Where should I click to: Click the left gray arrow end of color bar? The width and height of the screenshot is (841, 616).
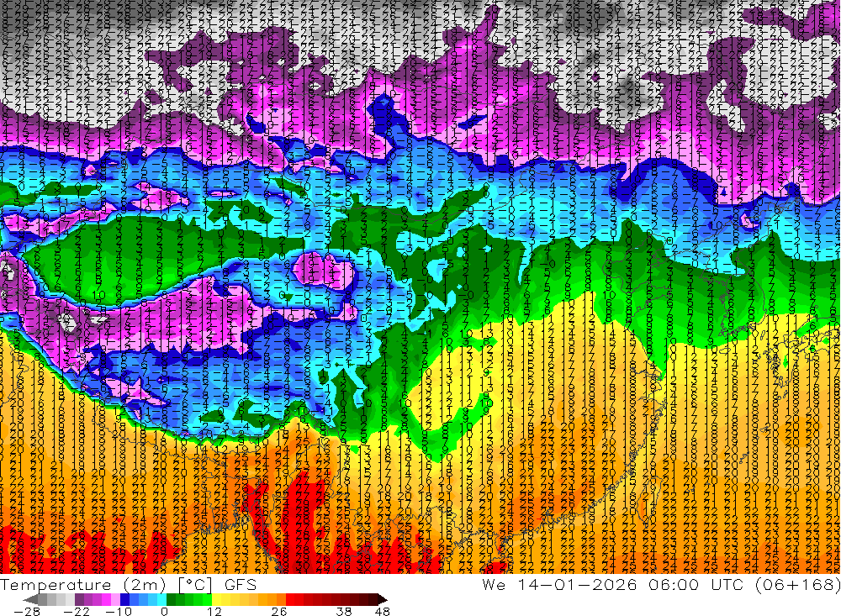(30, 600)
